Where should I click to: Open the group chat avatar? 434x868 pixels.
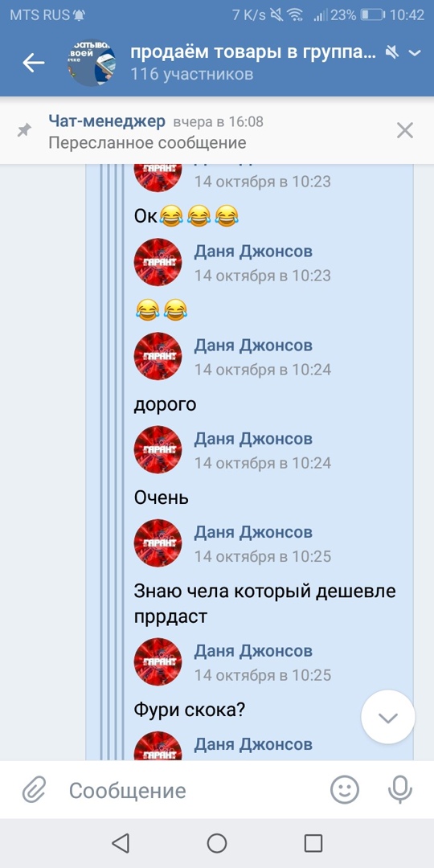click(92, 63)
